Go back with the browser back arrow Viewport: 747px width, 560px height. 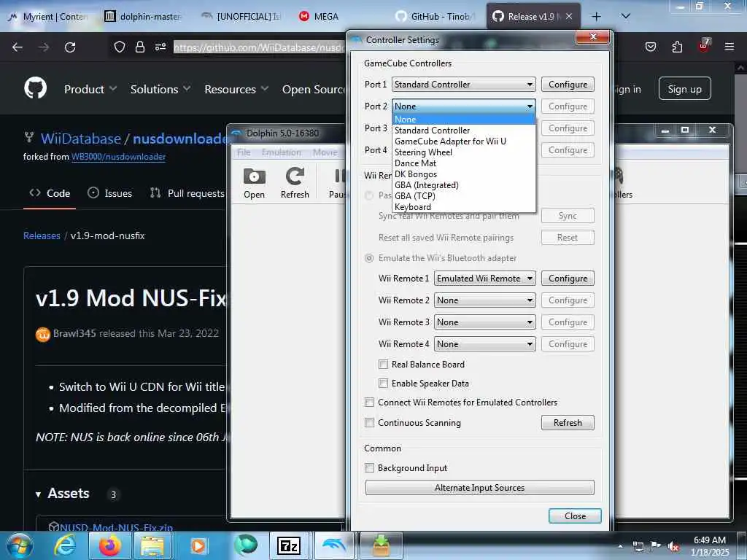pos(18,47)
